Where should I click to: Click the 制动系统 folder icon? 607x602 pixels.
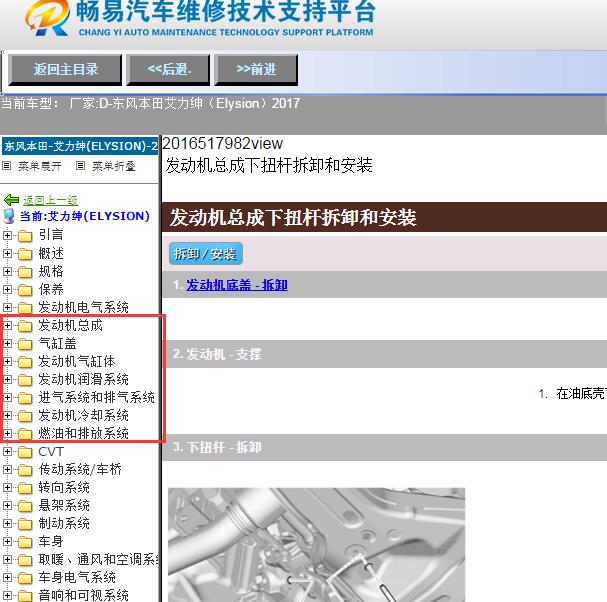pyautogui.click(x=25, y=524)
